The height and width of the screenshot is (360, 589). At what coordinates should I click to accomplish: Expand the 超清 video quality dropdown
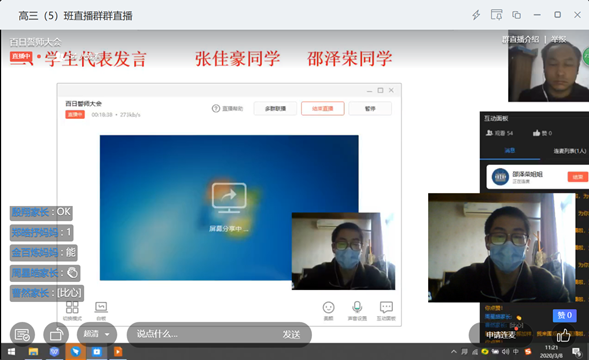point(97,334)
